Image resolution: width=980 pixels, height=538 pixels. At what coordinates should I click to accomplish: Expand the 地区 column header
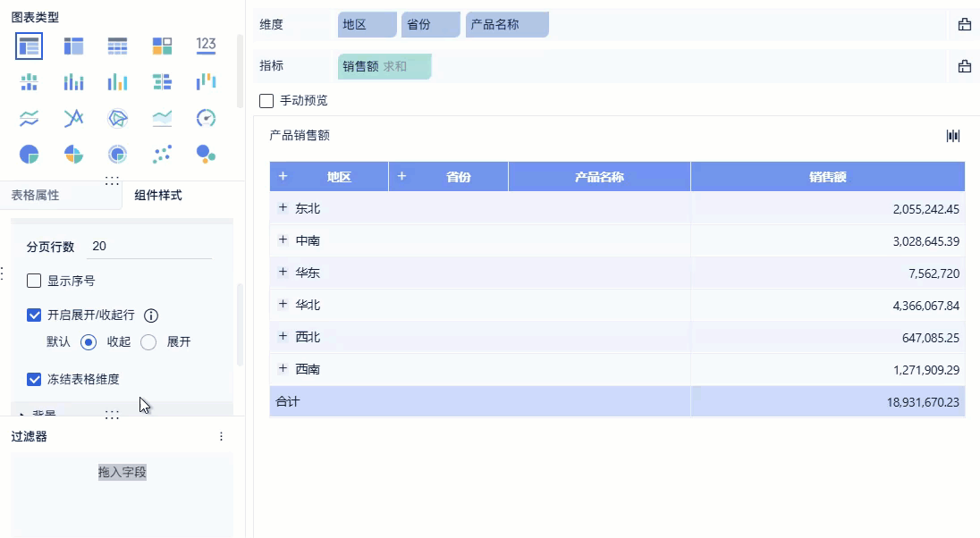[x=283, y=176]
